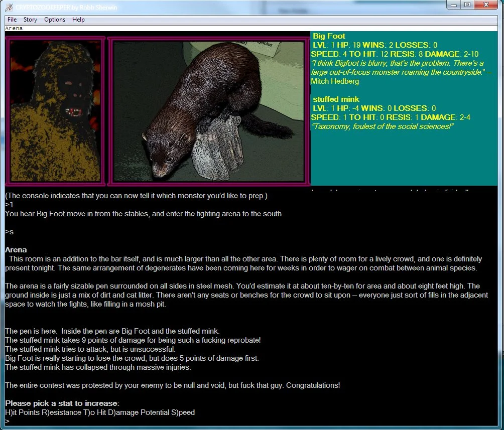Click the Congratulations message line
The width and height of the screenshot is (504, 430).
pos(173,385)
